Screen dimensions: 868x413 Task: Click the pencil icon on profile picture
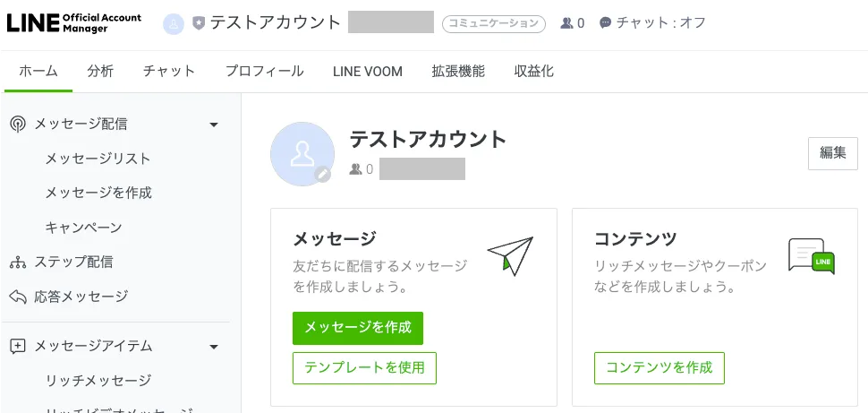323,175
